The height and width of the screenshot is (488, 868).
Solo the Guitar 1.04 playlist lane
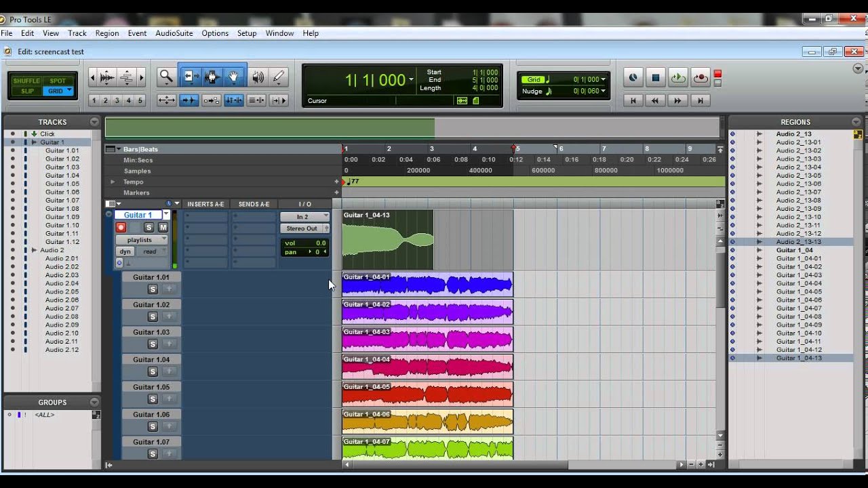(153, 372)
